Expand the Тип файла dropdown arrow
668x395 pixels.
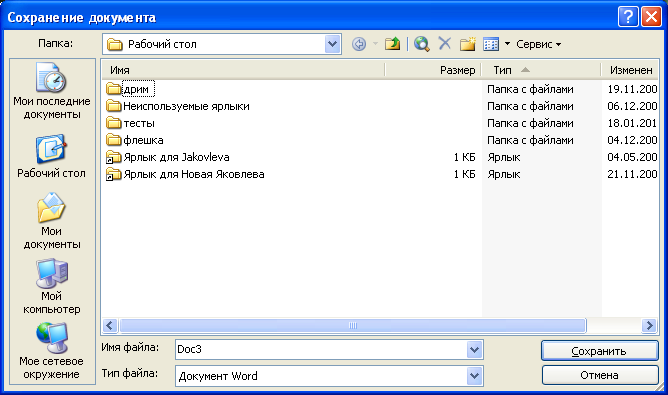click(x=475, y=376)
